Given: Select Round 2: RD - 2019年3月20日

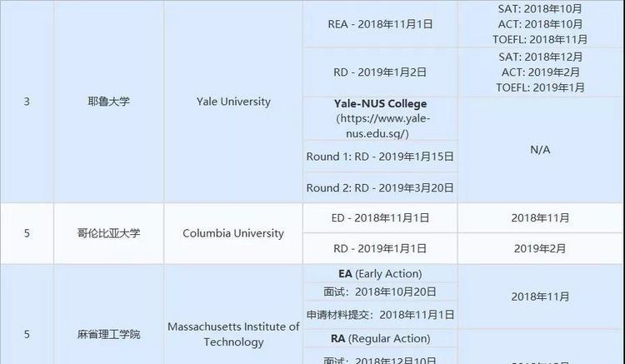Looking at the screenshot, I should coord(379,187).
